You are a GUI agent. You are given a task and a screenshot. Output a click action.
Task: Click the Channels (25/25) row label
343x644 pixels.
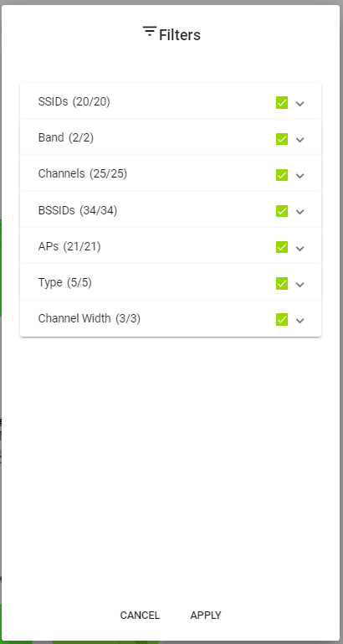pyautogui.click(x=83, y=173)
